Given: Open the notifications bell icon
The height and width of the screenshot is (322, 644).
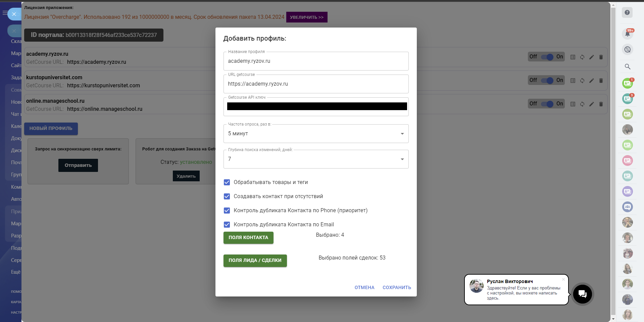Looking at the screenshot, I should [x=627, y=34].
